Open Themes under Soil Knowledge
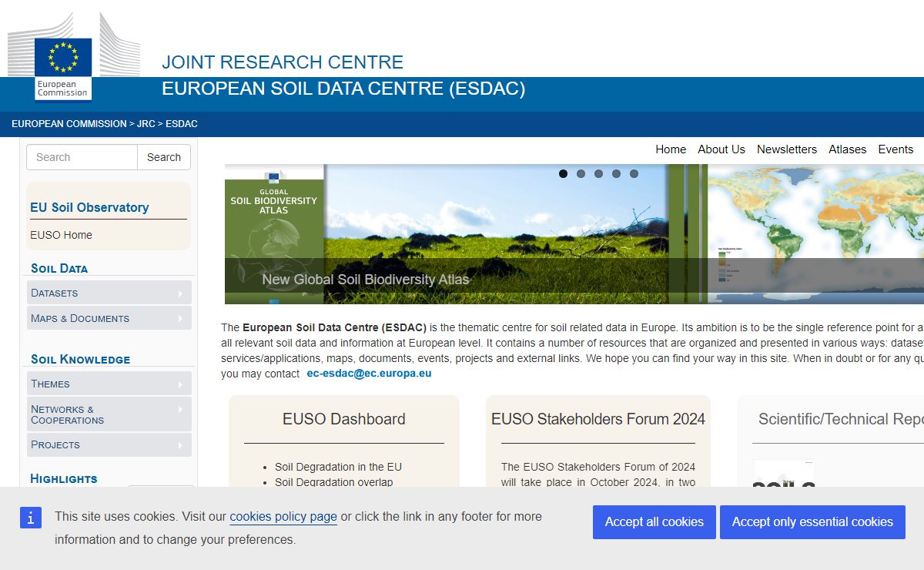 pos(109,384)
